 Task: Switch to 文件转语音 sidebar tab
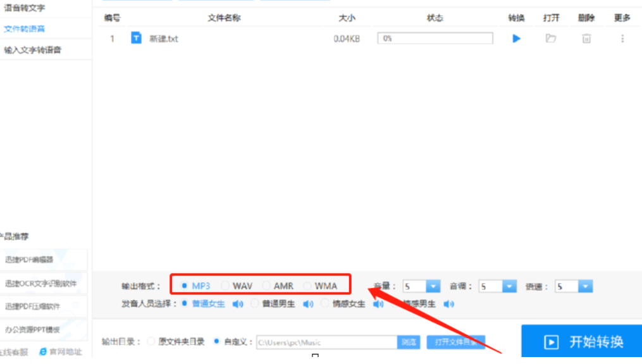[x=24, y=29]
